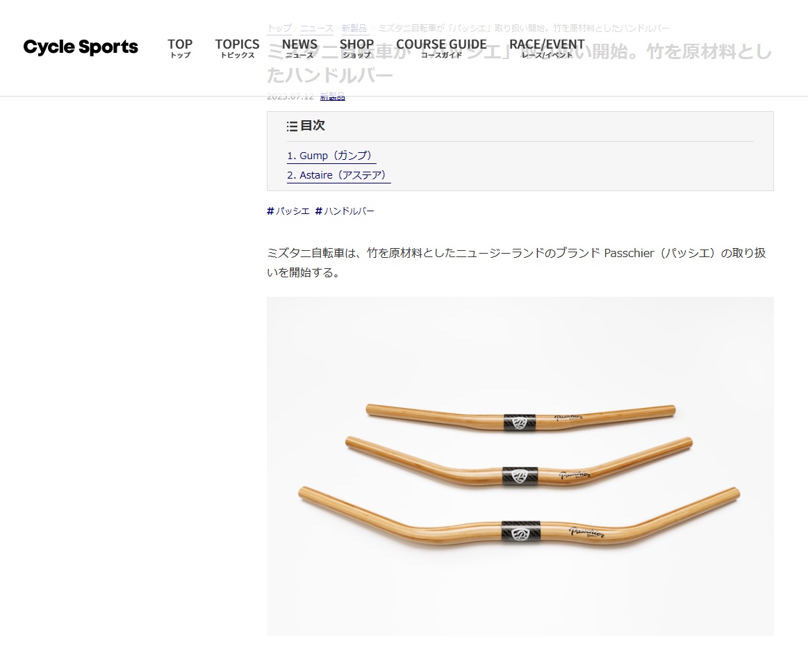Click the ニュース breadcrumb link
The height and width of the screenshot is (672, 808).
coord(316,28)
